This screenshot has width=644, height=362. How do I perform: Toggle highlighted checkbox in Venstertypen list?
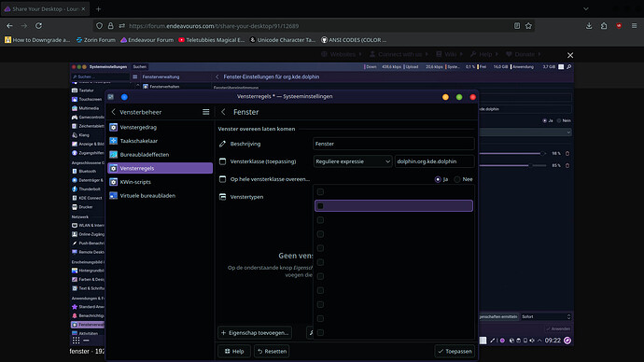click(x=320, y=205)
